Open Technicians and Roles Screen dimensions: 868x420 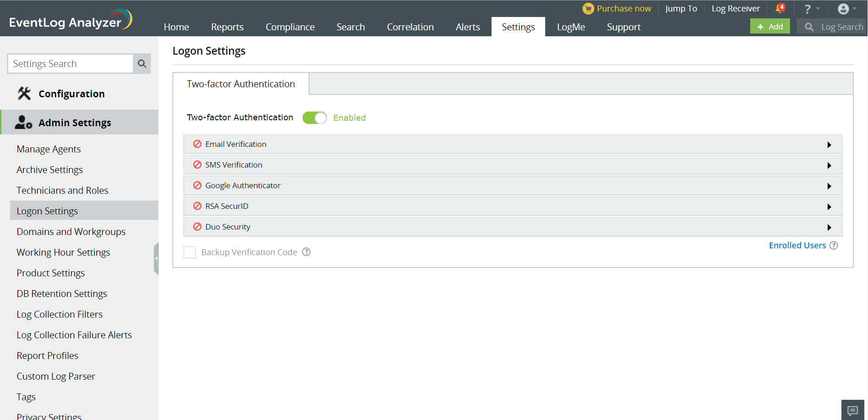[x=62, y=190]
